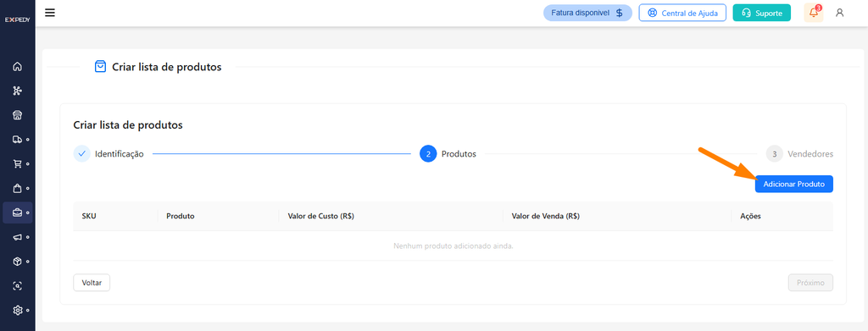Open the package box sidebar icon
This screenshot has height=331, width=868.
pos(17,262)
